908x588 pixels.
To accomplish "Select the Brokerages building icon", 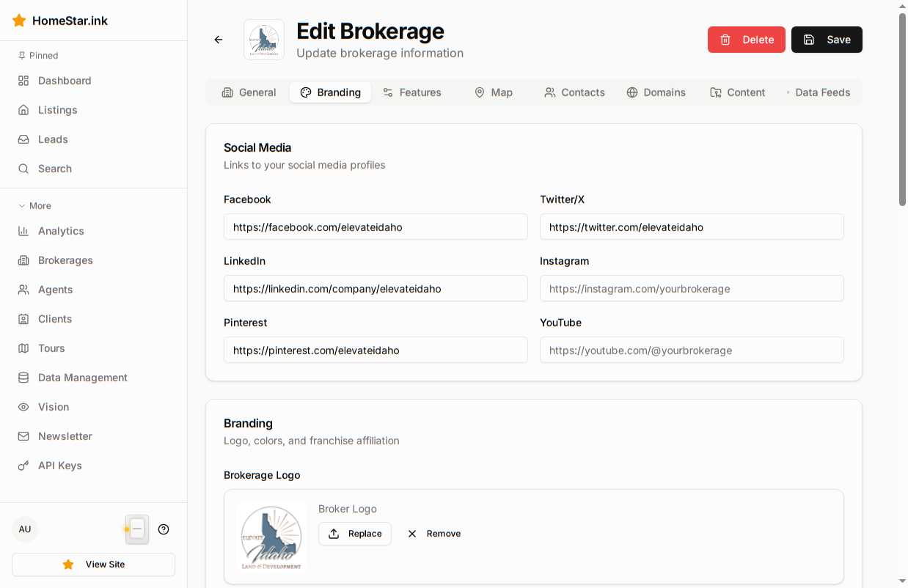I will (23, 260).
